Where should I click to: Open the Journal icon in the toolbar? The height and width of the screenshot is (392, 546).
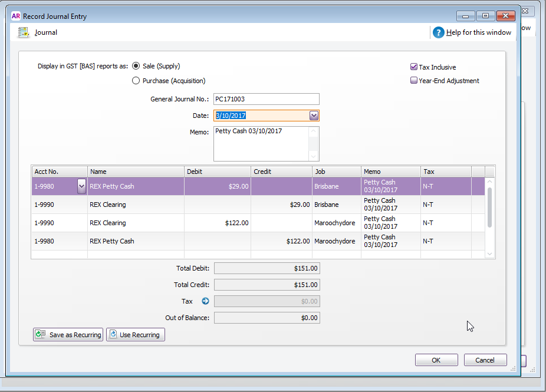tap(24, 32)
